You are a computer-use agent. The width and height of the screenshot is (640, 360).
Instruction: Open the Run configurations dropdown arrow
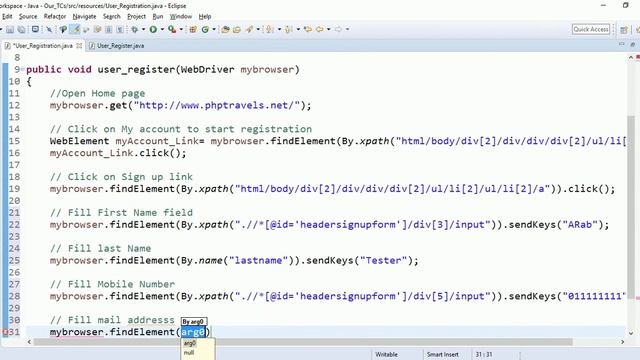[162, 29]
